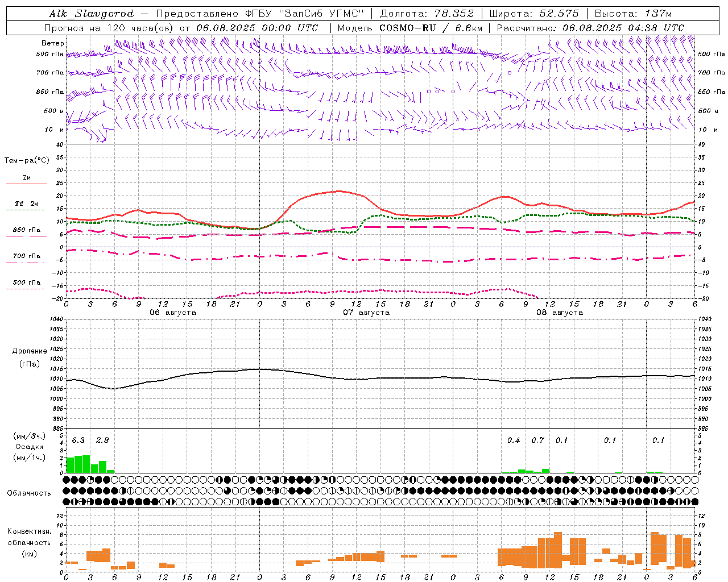Click the dash-dot line sample under 700 гПа legend
Image resolution: width=728 pixels, height=582 pixels.
[26, 263]
